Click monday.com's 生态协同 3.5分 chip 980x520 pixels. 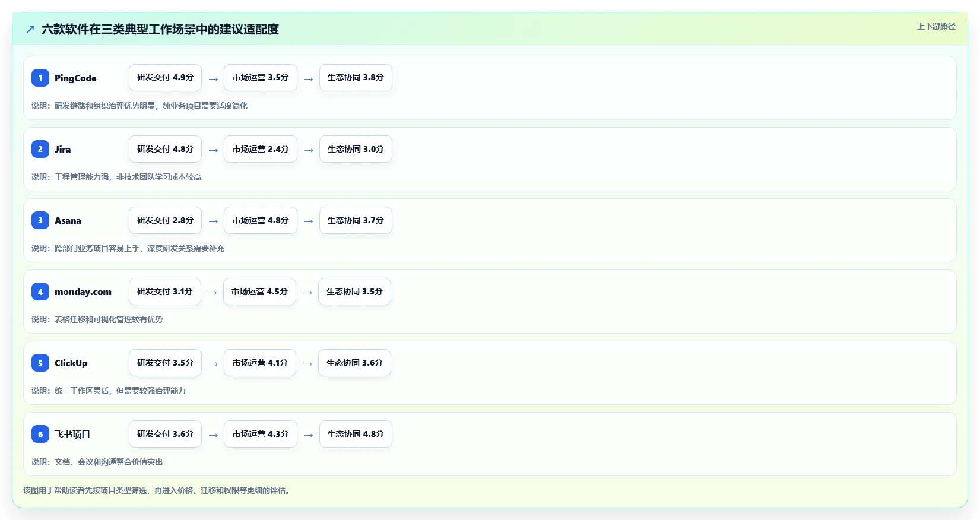354,291
